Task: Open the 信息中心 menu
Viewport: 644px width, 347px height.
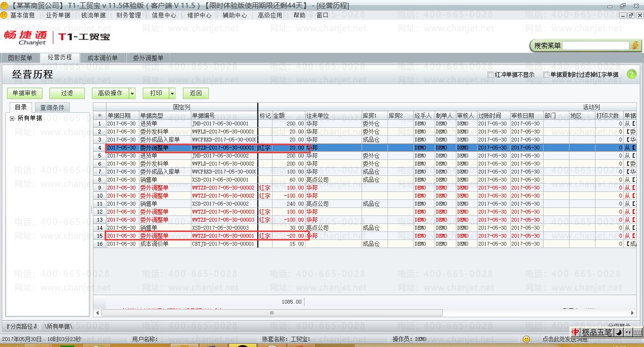Action: tap(164, 15)
